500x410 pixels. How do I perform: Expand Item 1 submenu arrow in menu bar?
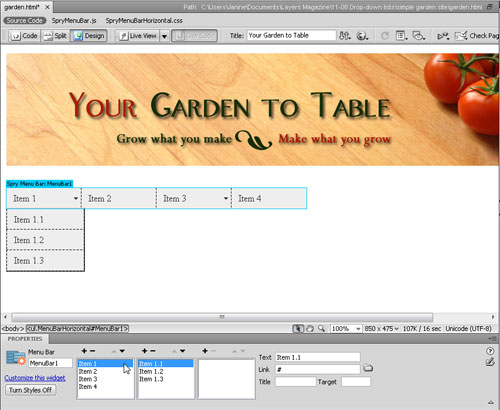[76, 198]
